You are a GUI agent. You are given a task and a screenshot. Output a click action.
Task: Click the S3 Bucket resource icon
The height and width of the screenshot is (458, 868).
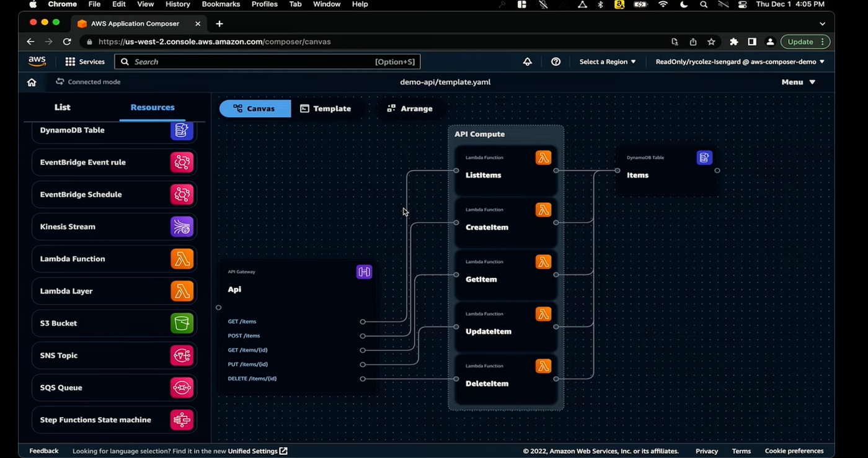pos(182,323)
